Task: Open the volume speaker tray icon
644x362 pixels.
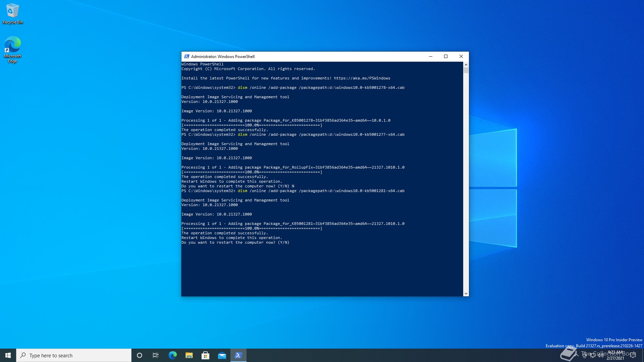Action: click(601, 355)
